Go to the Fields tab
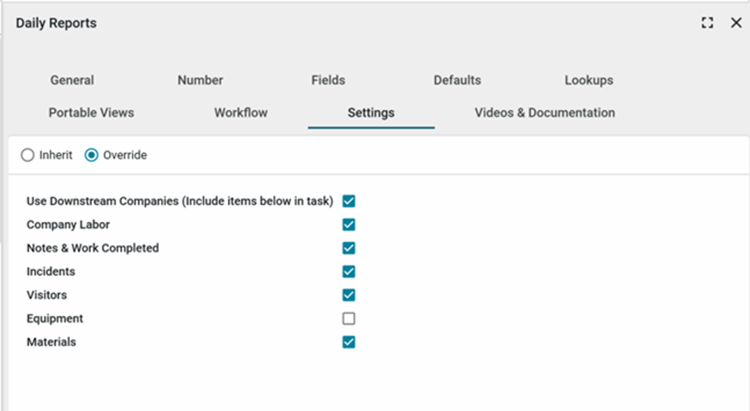Screen dimensions: 750x411 pyautogui.click(x=328, y=80)
